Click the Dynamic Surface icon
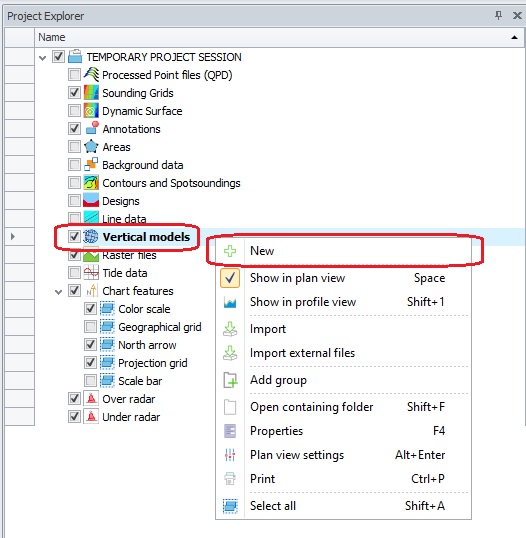Viewport: 526px width, 538px height. [x=91, y=111]
